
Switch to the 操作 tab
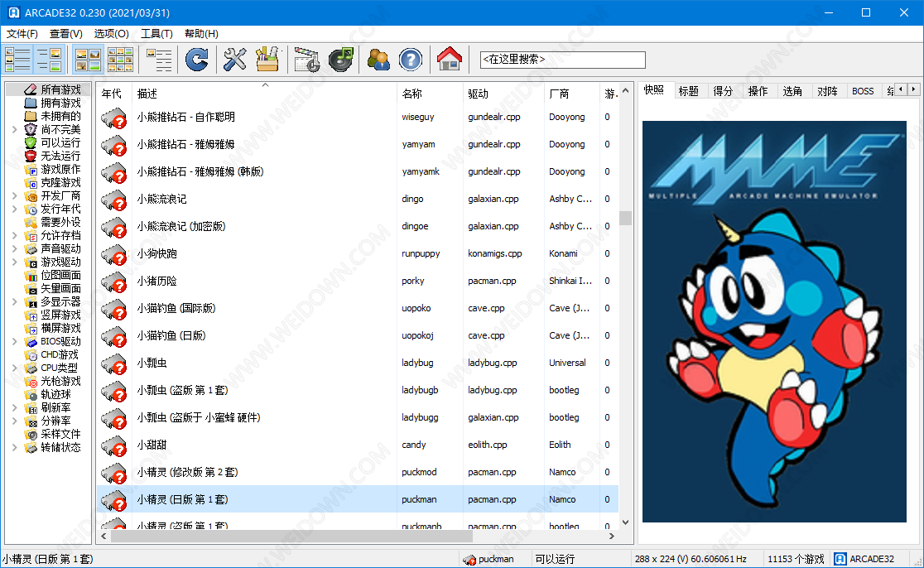click(x=758, y=91)
